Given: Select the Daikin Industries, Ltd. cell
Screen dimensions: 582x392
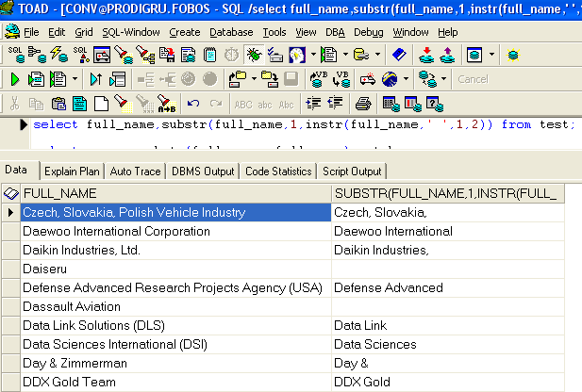Looking at the screenshot, I should 175,251.
